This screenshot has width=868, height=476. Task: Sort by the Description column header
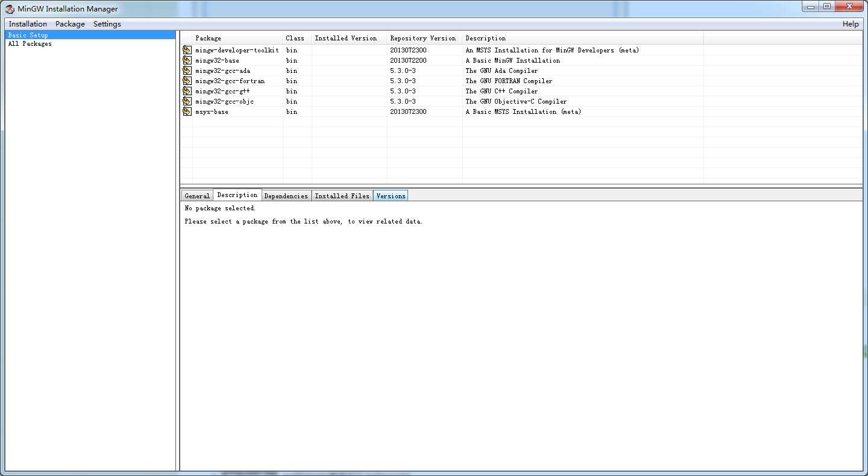(583, 38)
